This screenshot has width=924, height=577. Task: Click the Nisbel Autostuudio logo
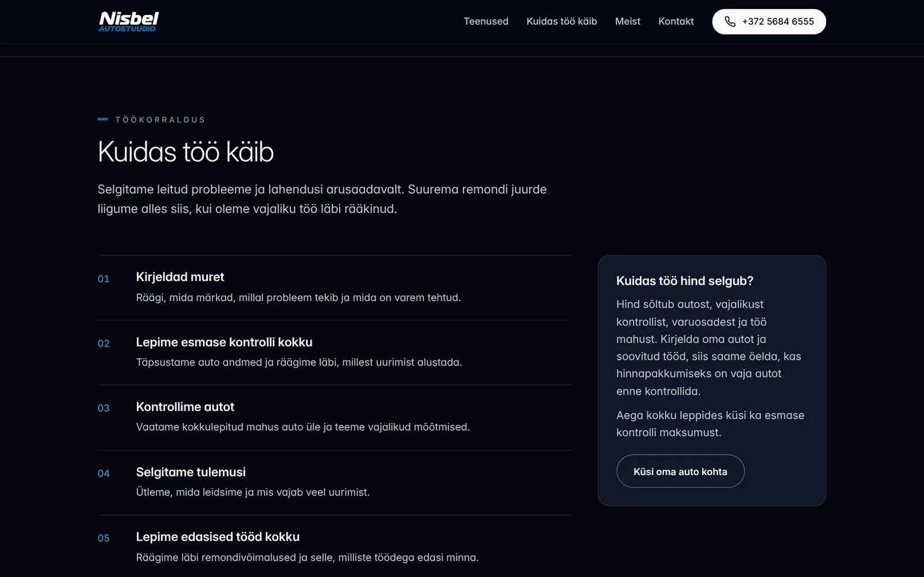tap(128, 21)
